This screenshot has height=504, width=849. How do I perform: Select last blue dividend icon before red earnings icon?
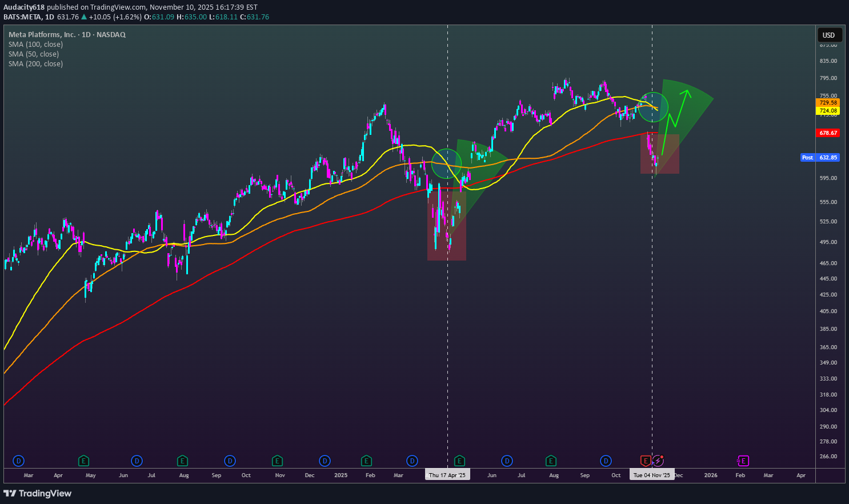tap(606, 461)
